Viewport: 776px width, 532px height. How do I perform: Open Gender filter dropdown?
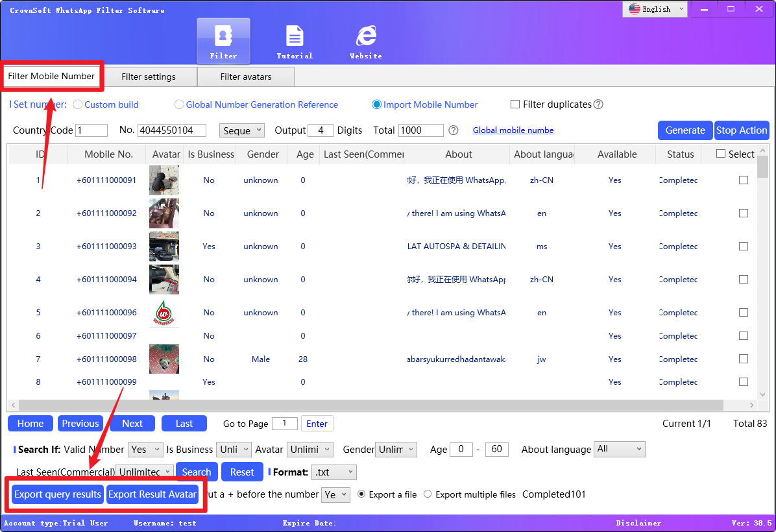396,450
